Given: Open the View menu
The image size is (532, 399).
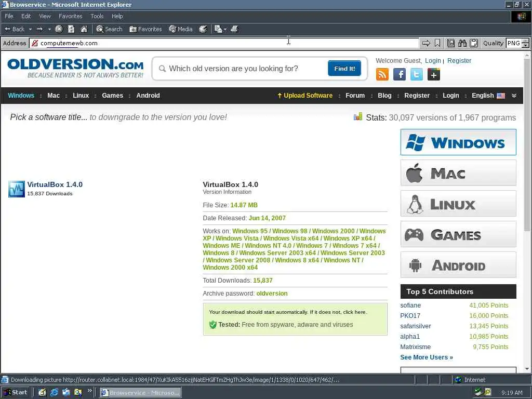Looking at the screenshot, I should pyautogui.click(x=45, y=16).
